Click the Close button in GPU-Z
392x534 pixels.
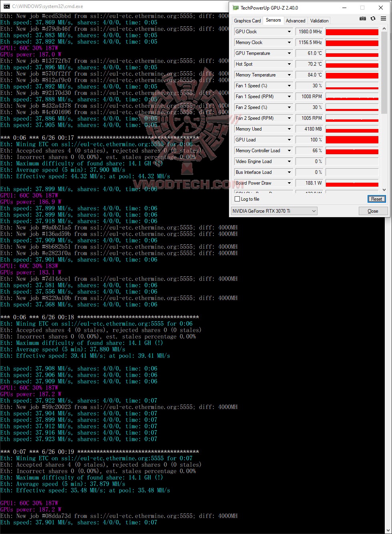(373, 211)
